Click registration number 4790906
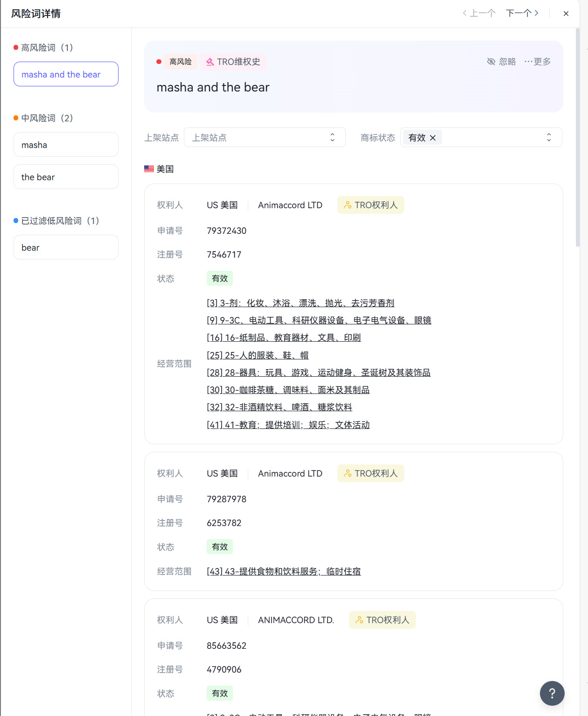 click(224, 669)
